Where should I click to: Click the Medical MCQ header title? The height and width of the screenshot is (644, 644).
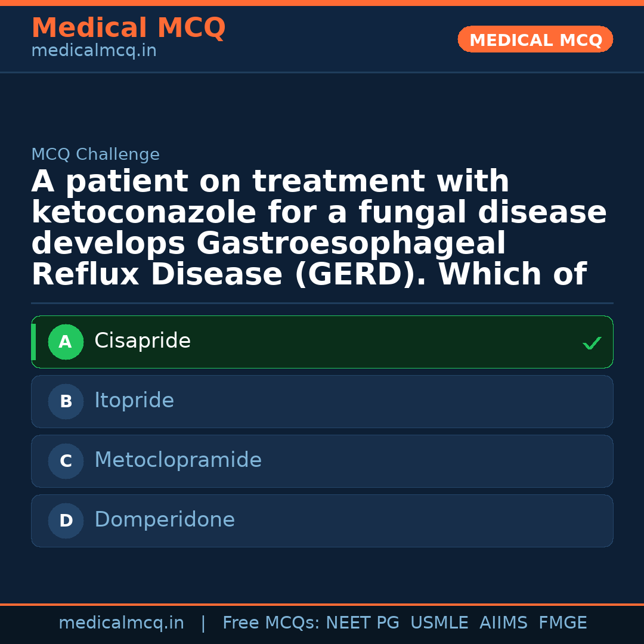[x=128, y=28]
